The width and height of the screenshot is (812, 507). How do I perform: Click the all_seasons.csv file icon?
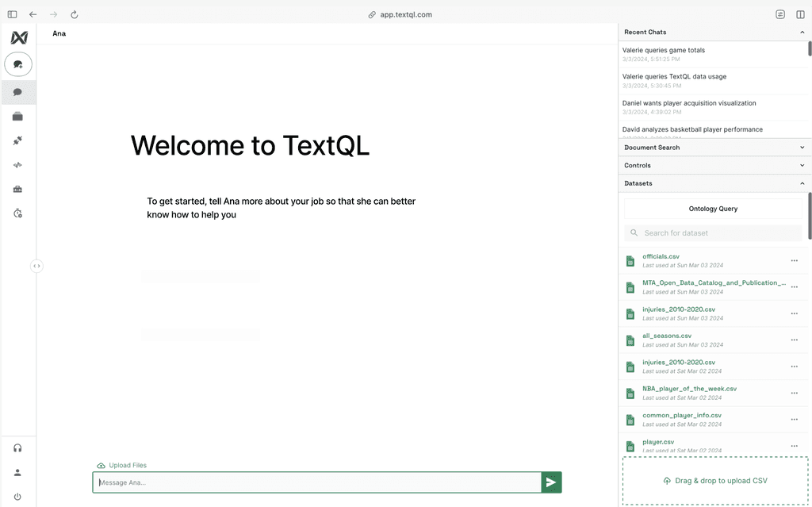(630, 340)
